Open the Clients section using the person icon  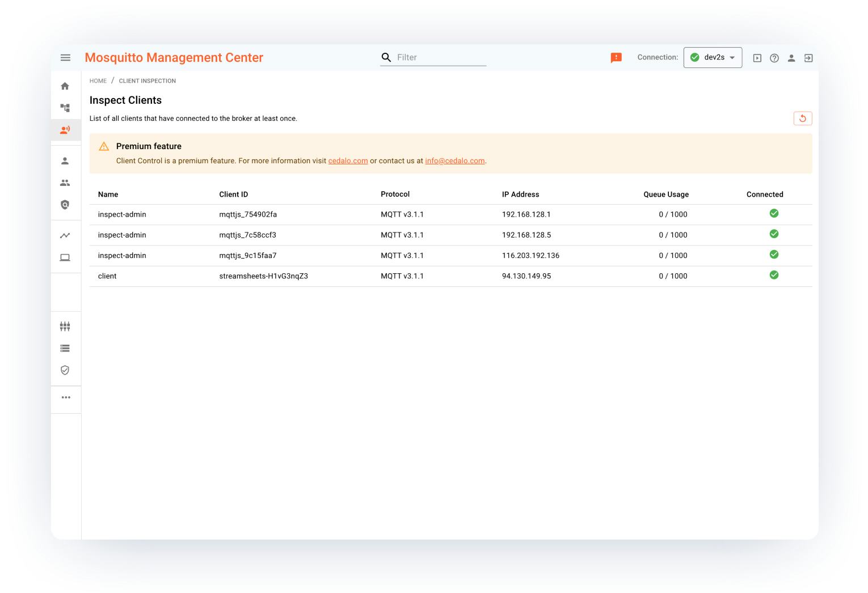tap(65, 161)
